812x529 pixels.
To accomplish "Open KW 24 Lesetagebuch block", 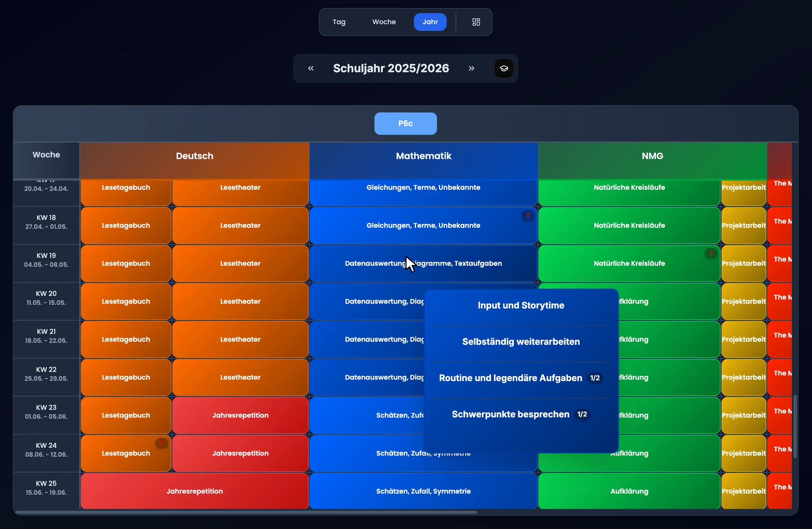I will coord(126,453).
